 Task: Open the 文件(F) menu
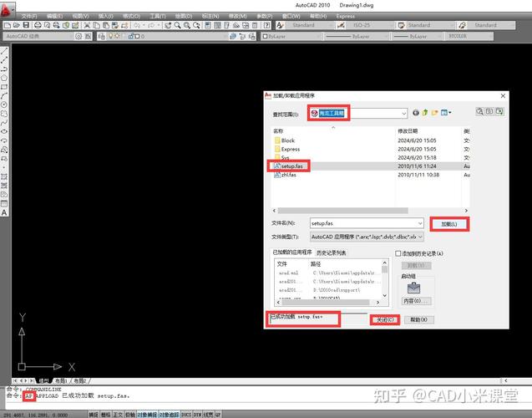(x=29, y=16)
